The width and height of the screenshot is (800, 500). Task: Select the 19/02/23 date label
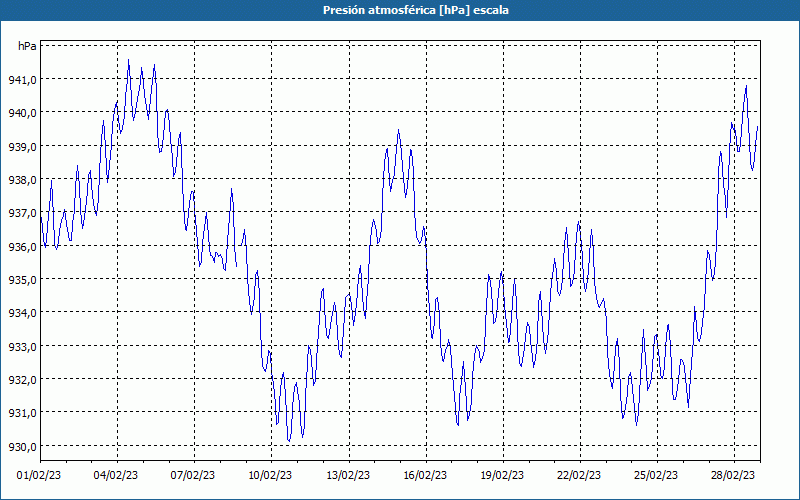coord(502,476)
